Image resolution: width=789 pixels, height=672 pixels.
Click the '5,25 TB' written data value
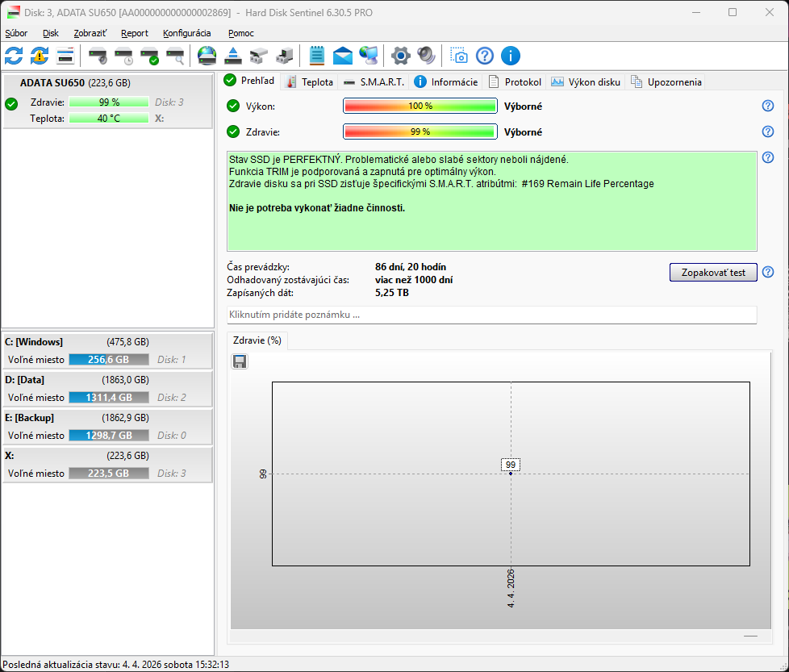392,293
